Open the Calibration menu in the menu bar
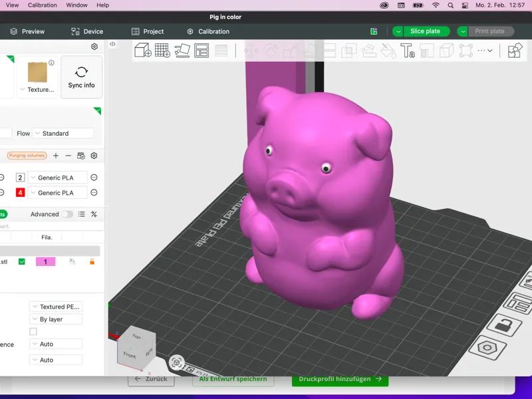Viewport: 532px width, 399px height. (x=43, y=5)
